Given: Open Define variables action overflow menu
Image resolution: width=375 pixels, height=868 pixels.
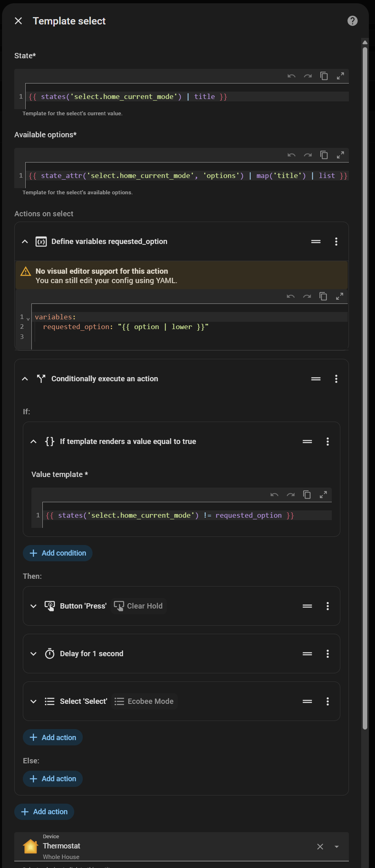Looking at the screenshot, I should [336, 242].
